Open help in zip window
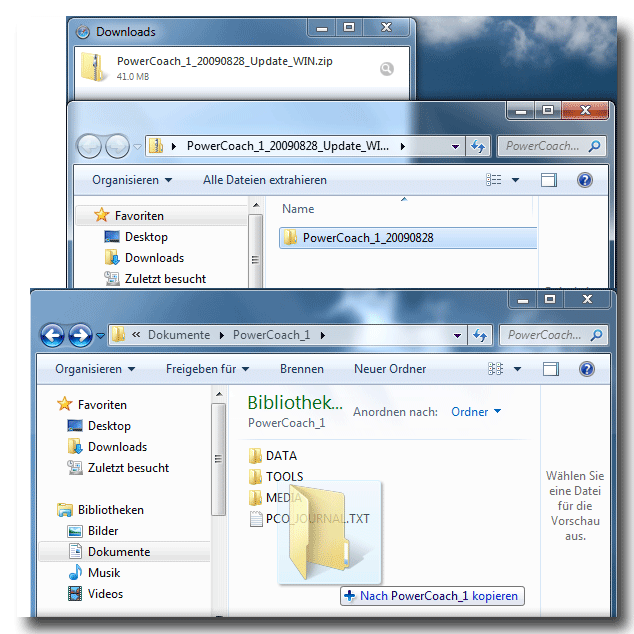The width and height of the screenshot is (634, 634). 585,180
